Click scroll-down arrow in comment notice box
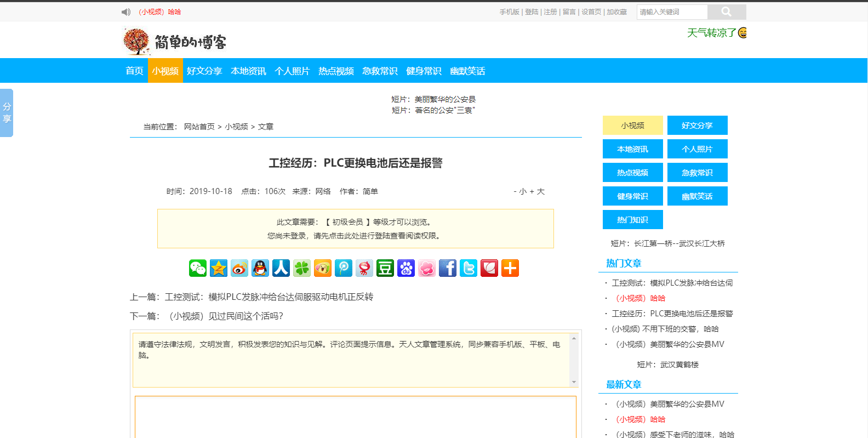This screenshot has width=868, height=438. pos(574,382)
